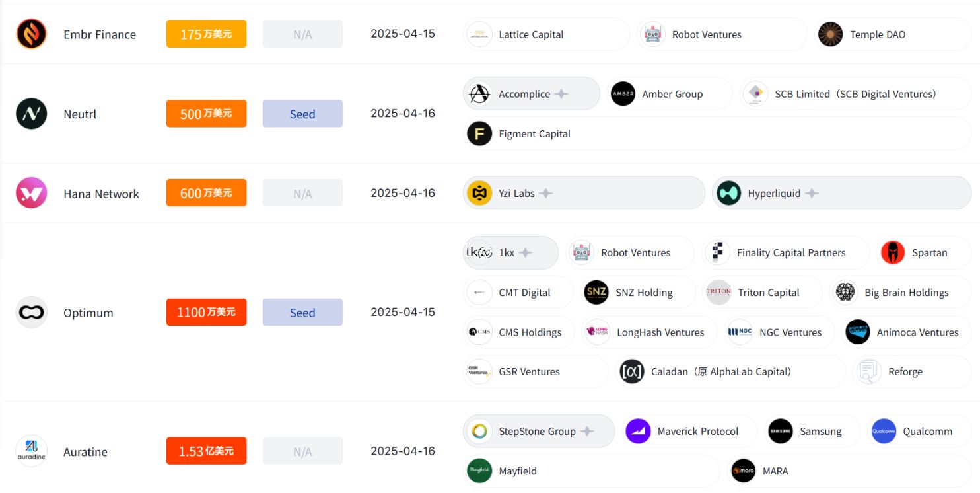Open the Lattice Capital investor chip
Viewport: 980px width, 493px height.
545,34
